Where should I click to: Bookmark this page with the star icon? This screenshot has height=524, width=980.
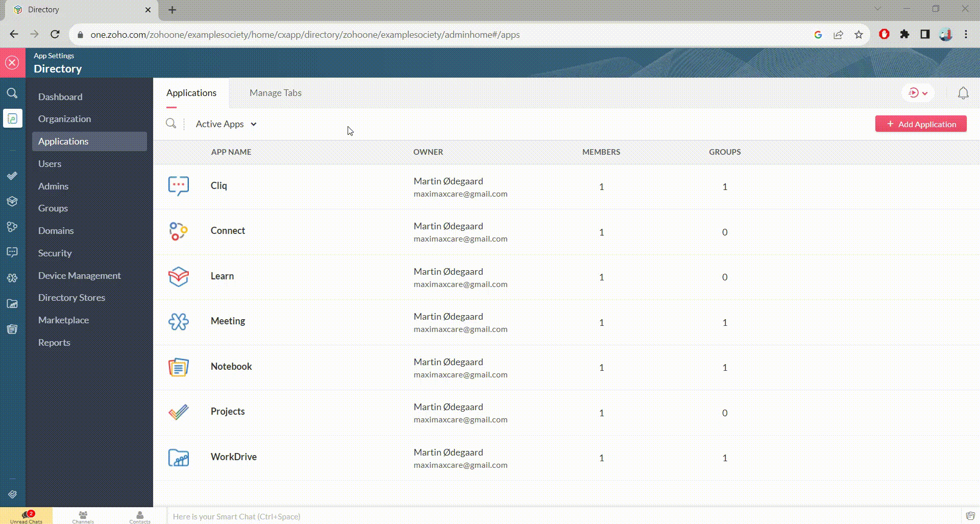[x=859, y=35]
